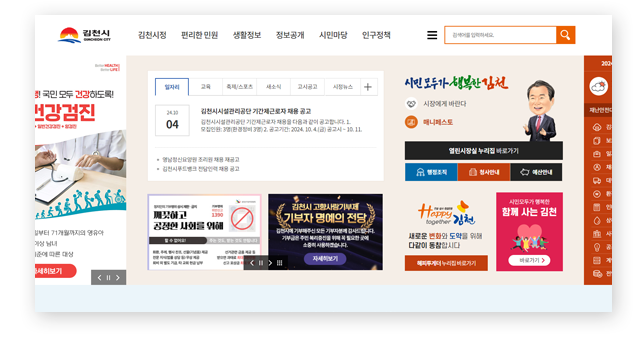Click the light bulb icon in sidebar
Screen dimensions: 640x362
(x=597, y=247)
